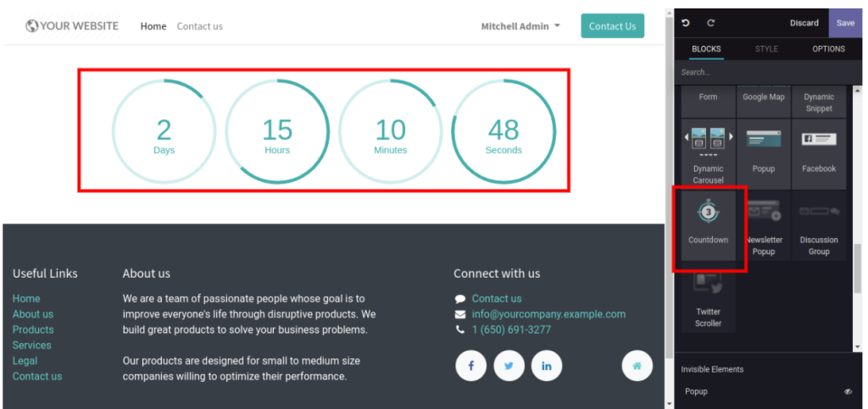
Task: Open the Mitchell Admin user dropdown
Action: (x=520, y=26)
